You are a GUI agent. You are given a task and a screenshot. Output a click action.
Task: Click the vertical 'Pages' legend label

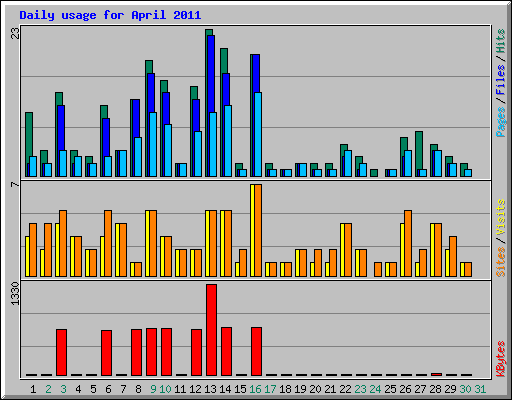click(x=500, y=122)
